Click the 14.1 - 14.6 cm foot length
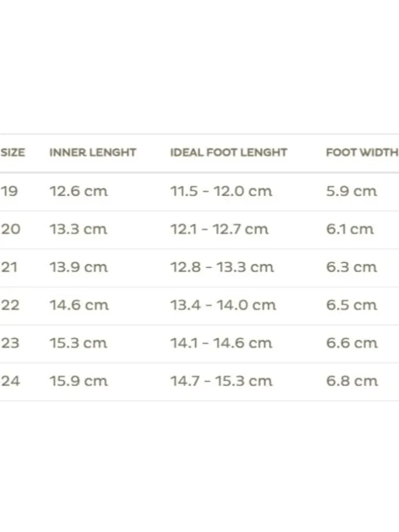The height and width of the screenshot is (532, 399). tap(221, 343)
